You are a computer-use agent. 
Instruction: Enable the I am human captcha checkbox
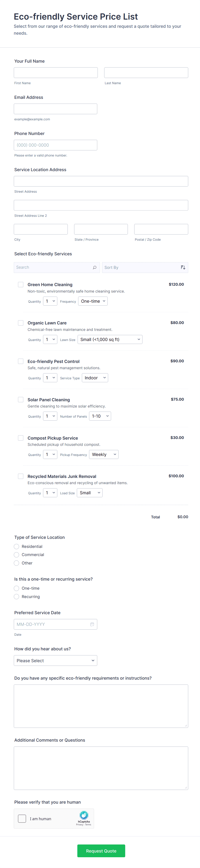coord(22,819)
